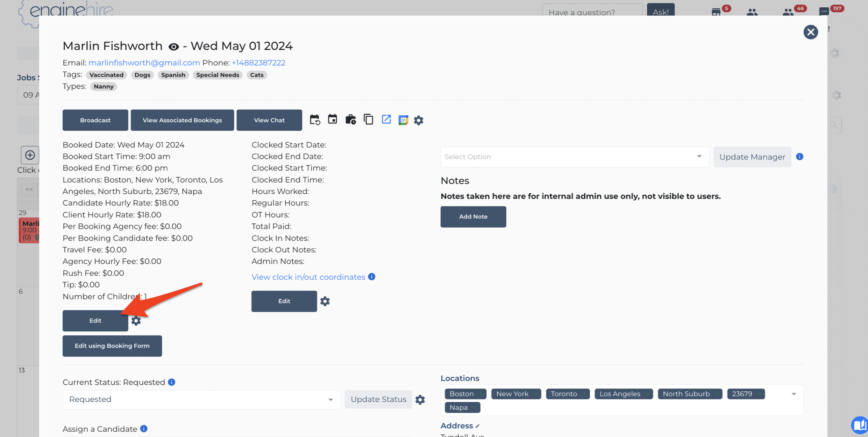Screen dimensions: 868x437
Task: Expand the Locations multi-select arrow
Action: coord(794,394)
